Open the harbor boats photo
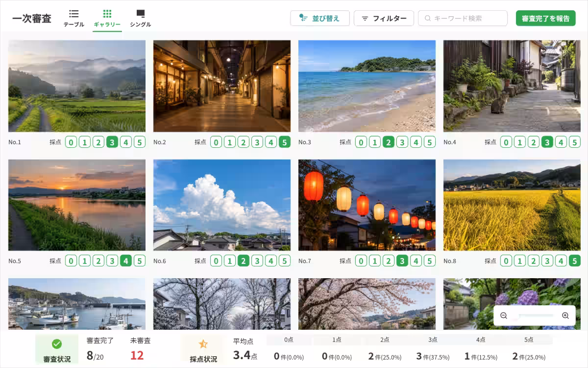 (x=77, y=304)
